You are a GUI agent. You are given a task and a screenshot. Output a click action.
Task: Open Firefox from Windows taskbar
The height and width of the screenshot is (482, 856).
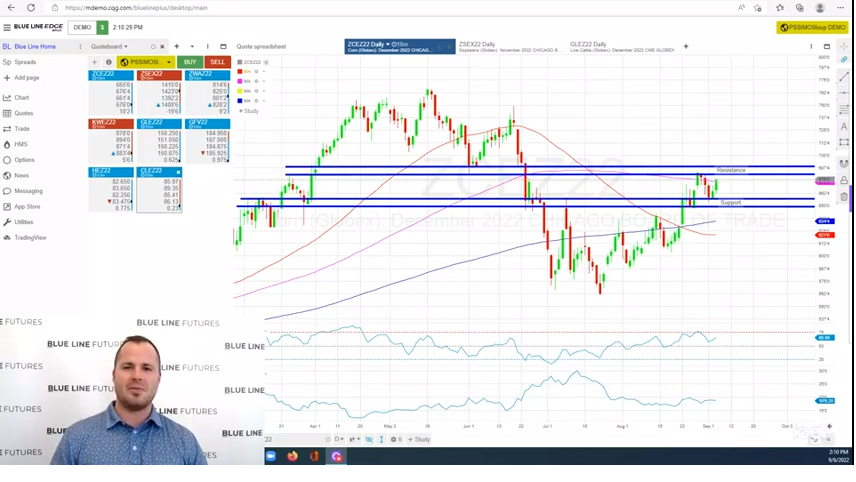click(293, 456)
